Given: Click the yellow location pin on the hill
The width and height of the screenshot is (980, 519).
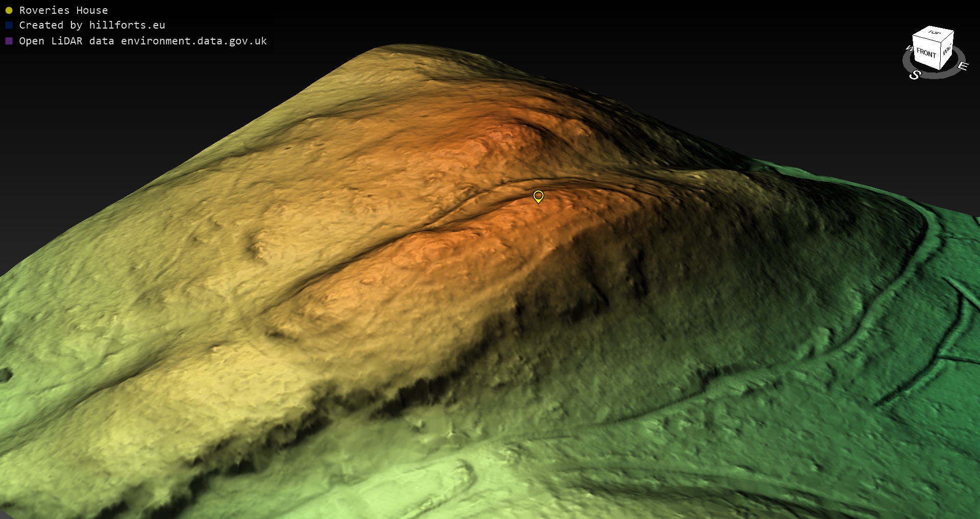Looking at the screenshot, I should 538,196.
